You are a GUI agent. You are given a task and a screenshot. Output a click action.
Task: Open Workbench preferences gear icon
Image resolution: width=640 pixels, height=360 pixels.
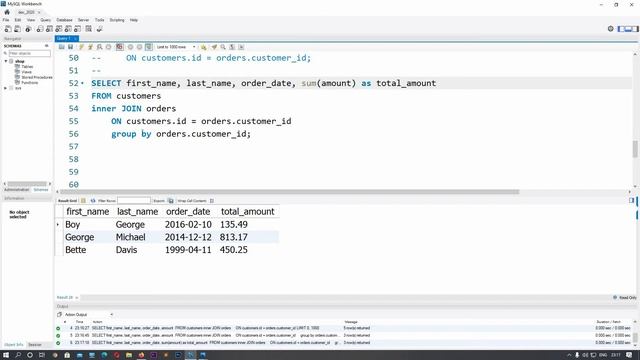(611, 29)
